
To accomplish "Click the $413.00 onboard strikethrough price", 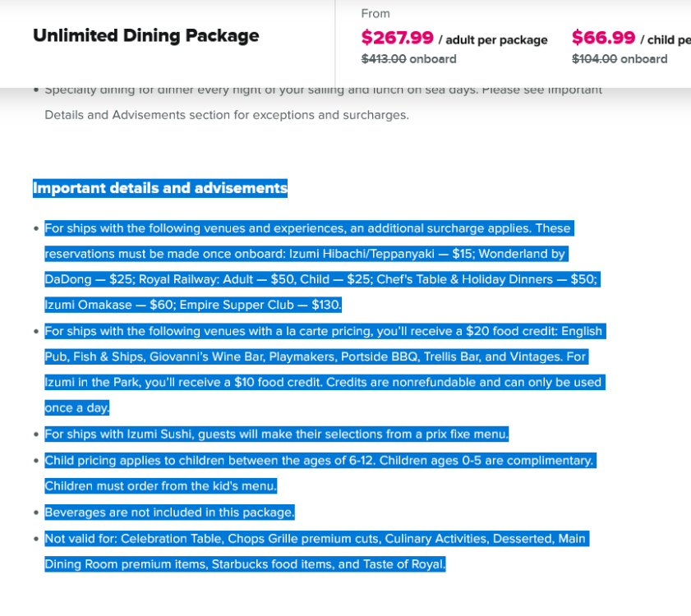I will click(408, 59).
